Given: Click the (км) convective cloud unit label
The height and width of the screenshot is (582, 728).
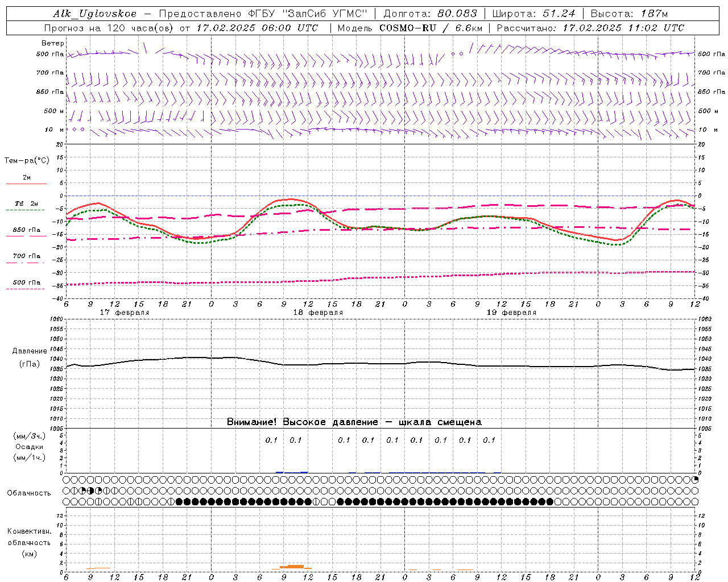Looking at the screenshot, I should pyautogui.click(x=29, y=554).
